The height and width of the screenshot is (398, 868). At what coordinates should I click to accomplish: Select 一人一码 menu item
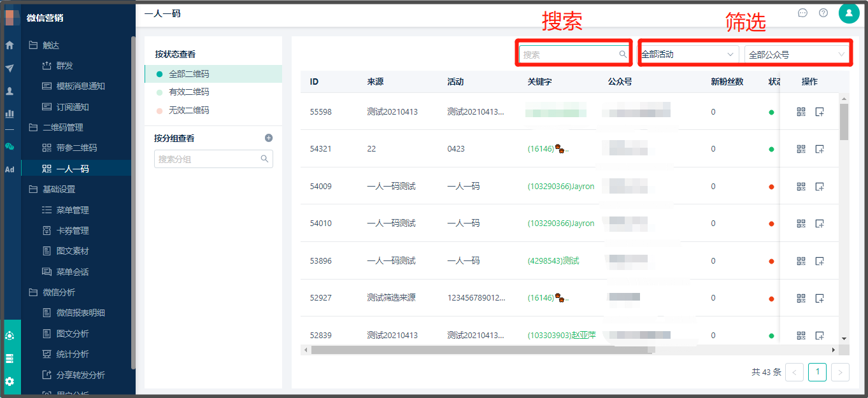[76, 169]
